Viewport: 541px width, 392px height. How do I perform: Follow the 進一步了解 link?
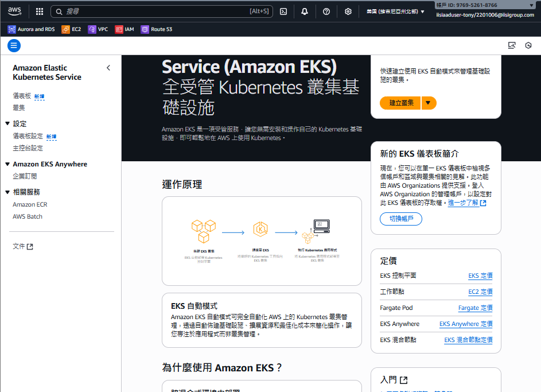point(467,203)
